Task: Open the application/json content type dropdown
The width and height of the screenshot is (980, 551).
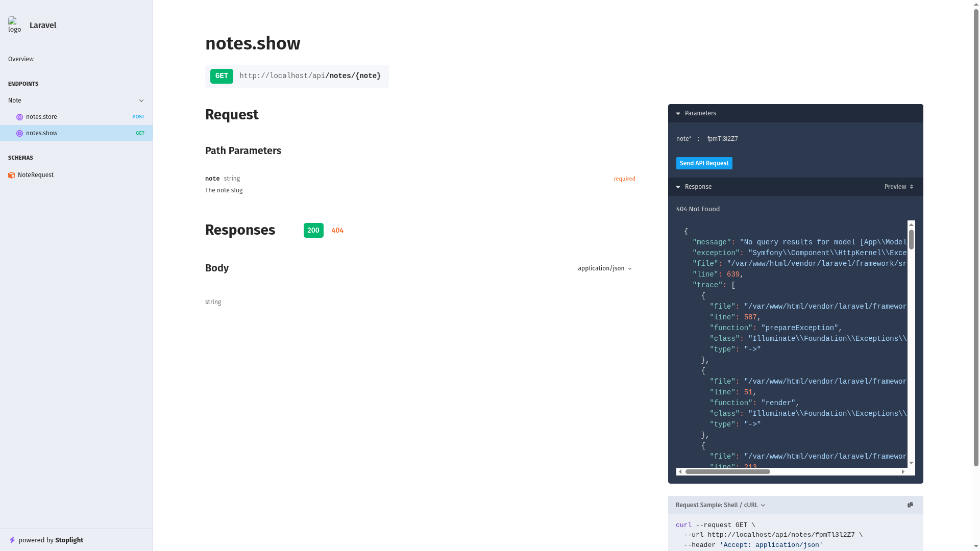Action: (605, 268)
